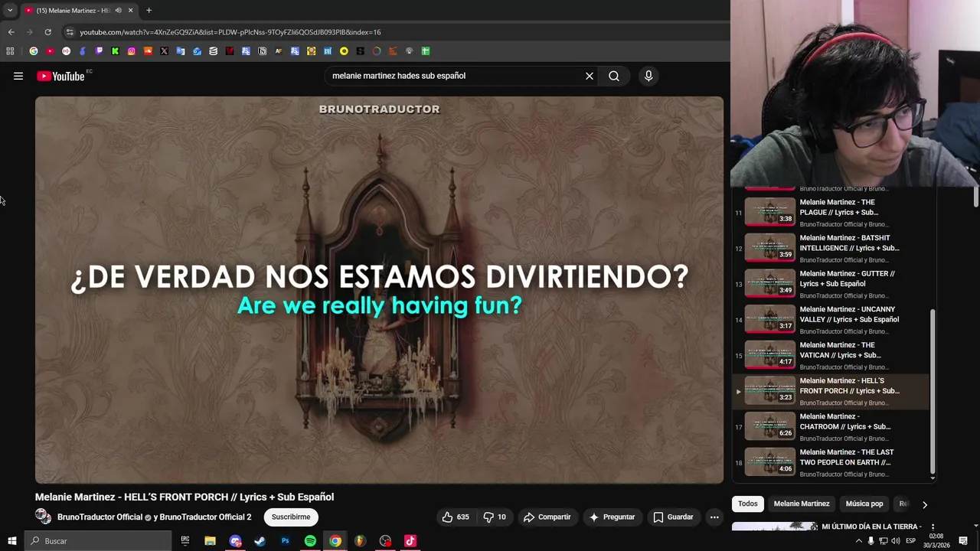Open the TikTok app from the taskbar
The width and height of the screenshot is (980, 551).
tap(410, 541)
